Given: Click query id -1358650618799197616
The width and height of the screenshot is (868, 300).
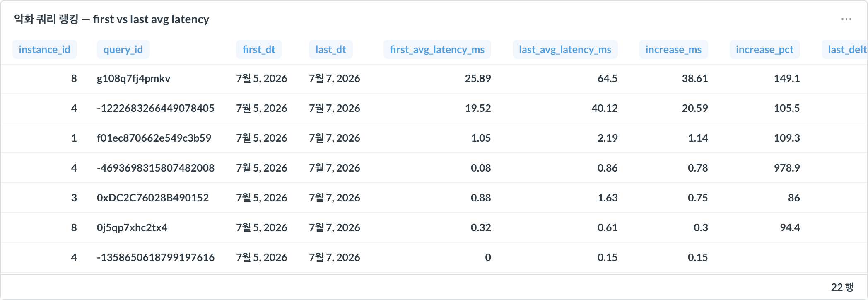Looking at the screenshot, I should (156, 257).
